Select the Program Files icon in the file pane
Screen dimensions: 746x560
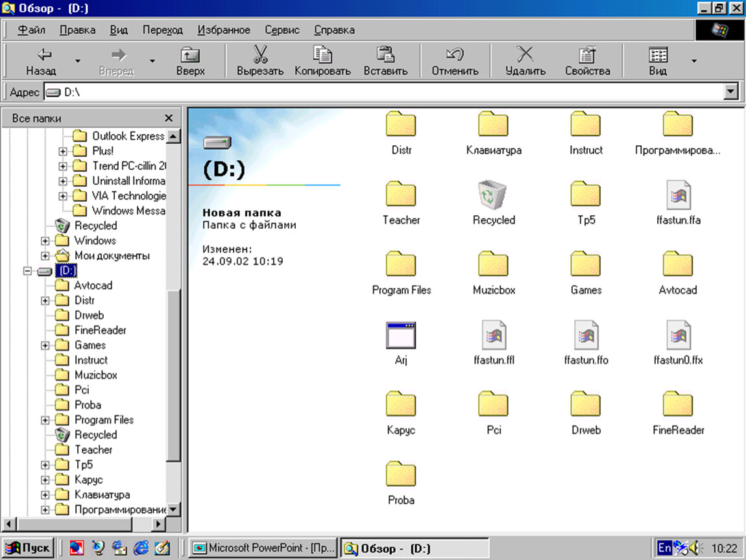tap(401, 264)
